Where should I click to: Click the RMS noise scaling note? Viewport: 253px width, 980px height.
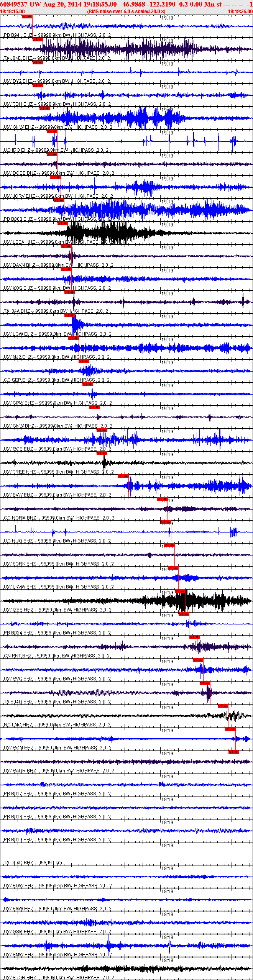(126, 11)
